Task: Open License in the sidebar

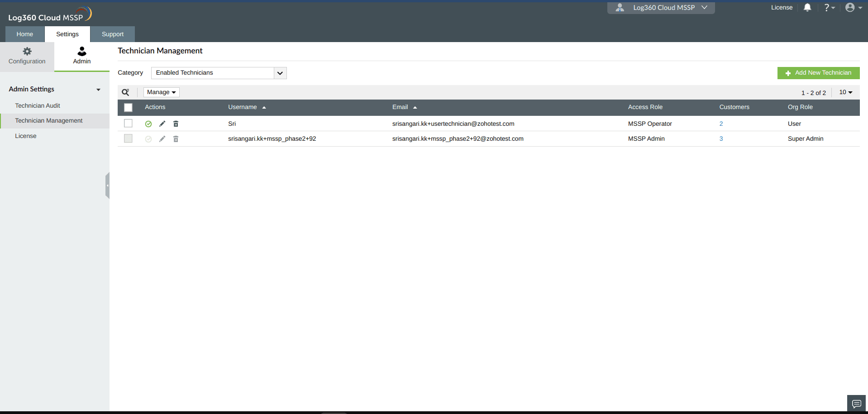Action: [x=26, y=136]
